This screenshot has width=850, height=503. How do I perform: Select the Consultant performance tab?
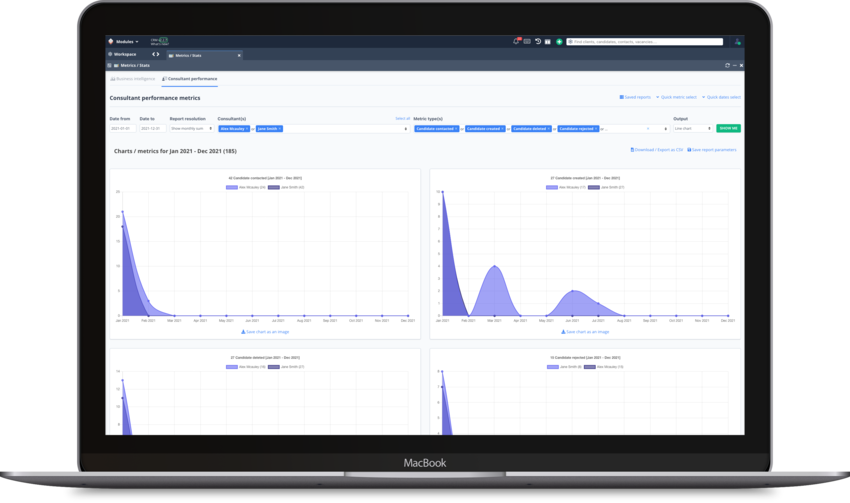(190, 79)
